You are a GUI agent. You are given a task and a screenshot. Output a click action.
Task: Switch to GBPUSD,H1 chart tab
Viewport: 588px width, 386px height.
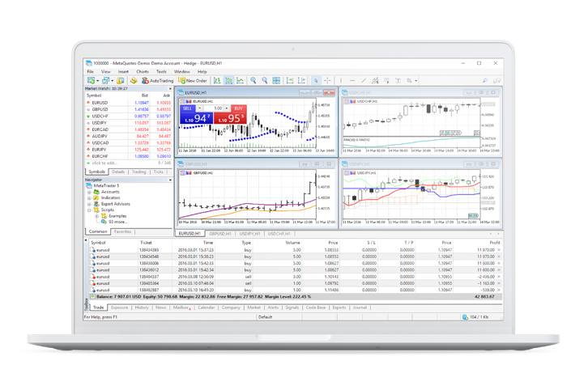220,234
